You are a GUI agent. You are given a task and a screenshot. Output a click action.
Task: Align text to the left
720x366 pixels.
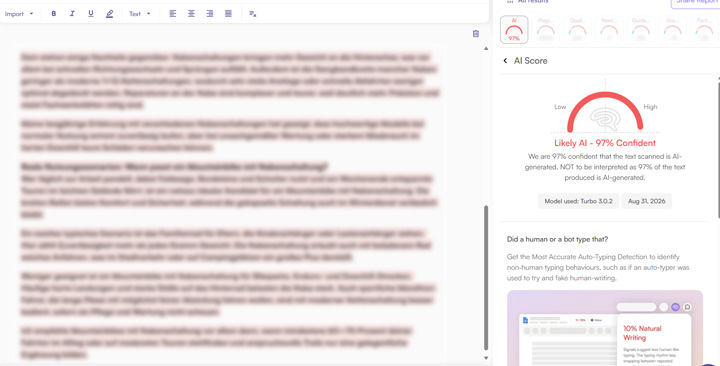[173, 14]
